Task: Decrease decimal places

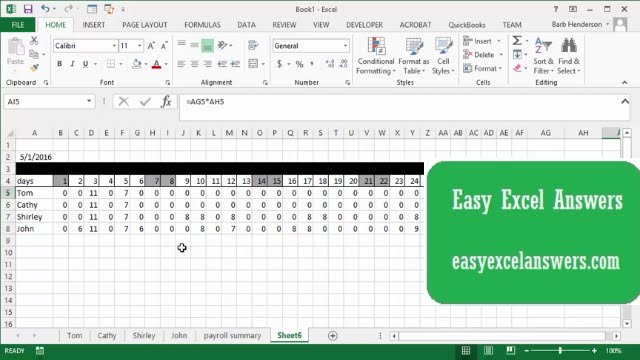Action: coord(344,64)
